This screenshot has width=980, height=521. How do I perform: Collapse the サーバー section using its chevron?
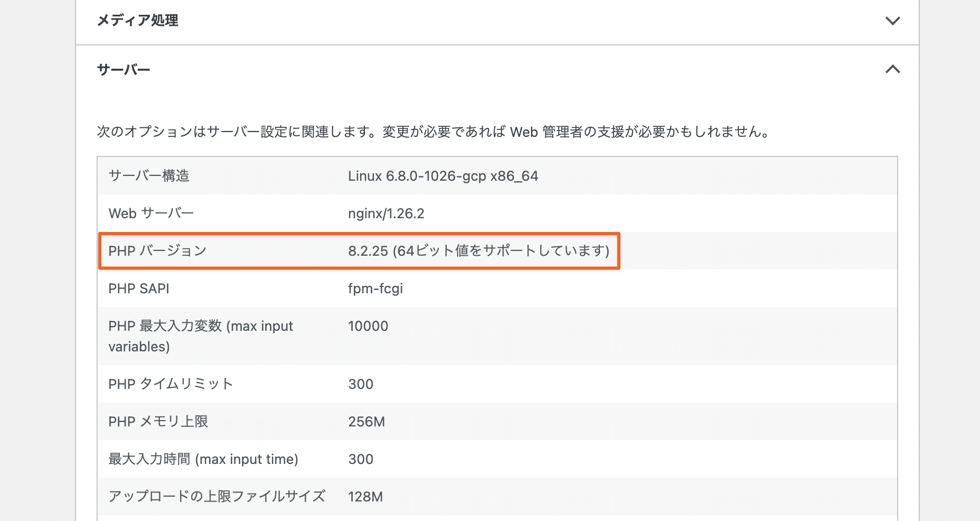[x=892, y=69]
